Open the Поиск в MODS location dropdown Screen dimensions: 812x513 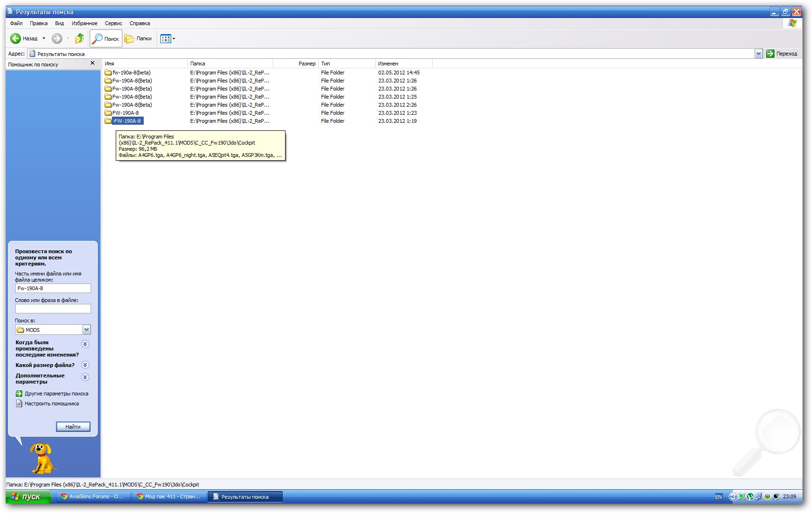pyautogui.click(x=86, y=330)
